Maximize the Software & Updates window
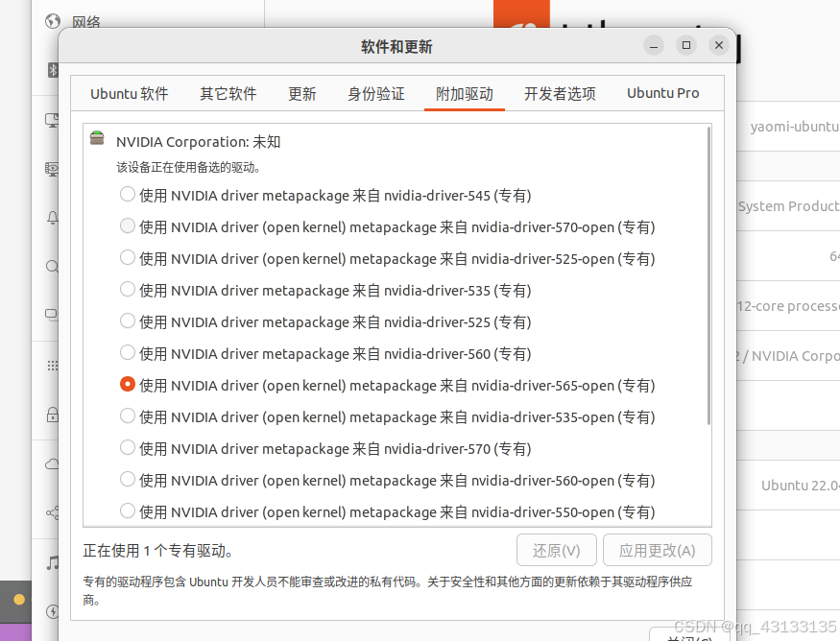 [x=686, y=45]
